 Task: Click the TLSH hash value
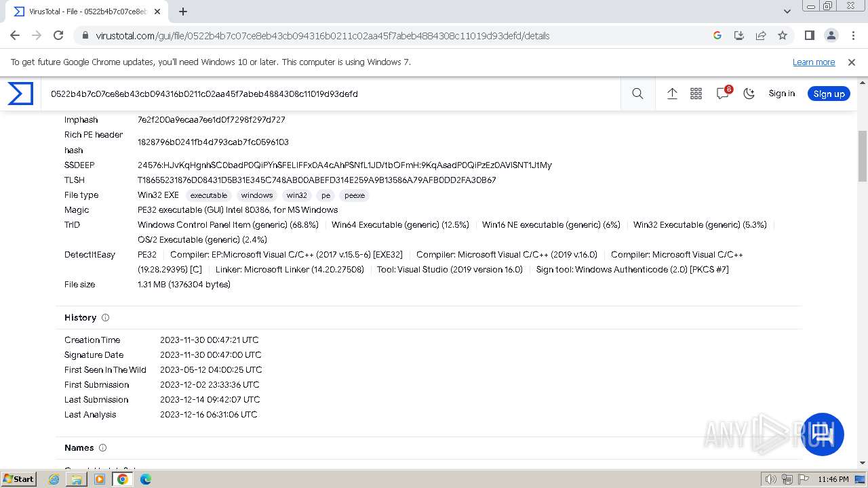point(317,180)
